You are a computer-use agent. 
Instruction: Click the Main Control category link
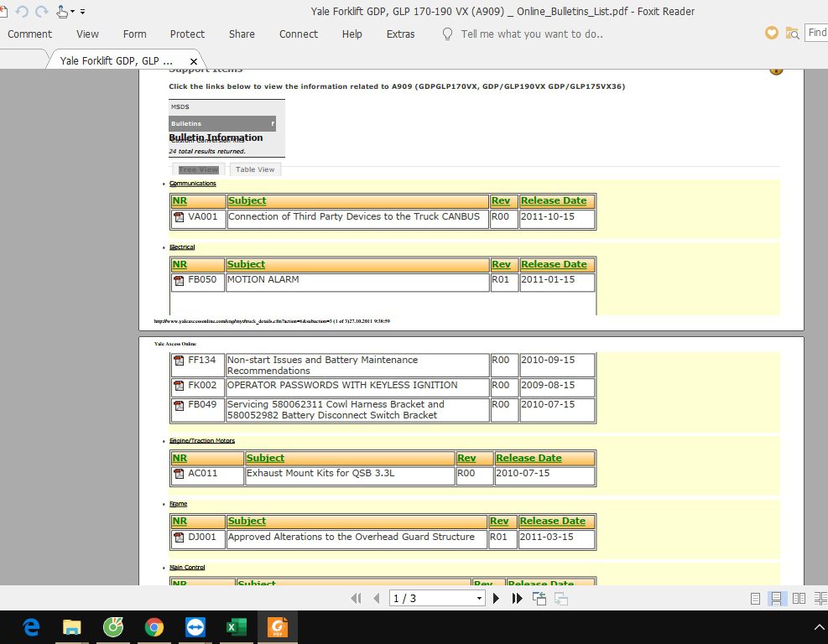[187, 568]
